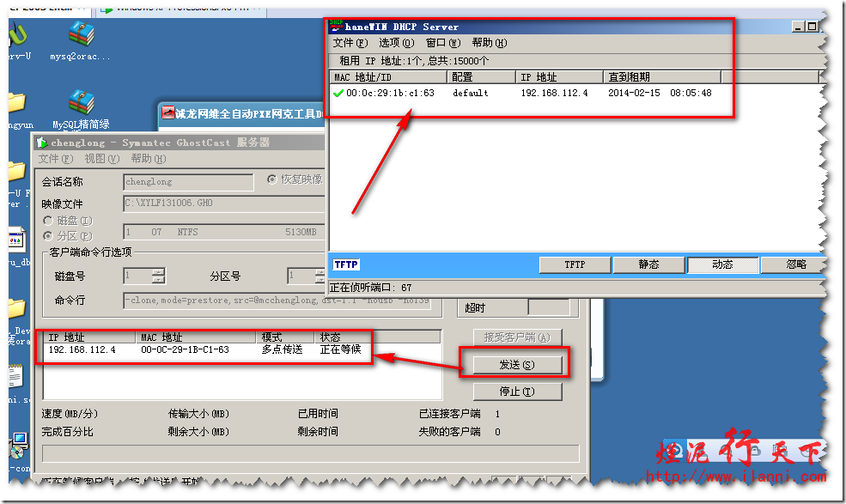Viewport: 846px width, 504px height.
Task: Click the GhostCast client list IP 地址 header
Action: (89, 337)
